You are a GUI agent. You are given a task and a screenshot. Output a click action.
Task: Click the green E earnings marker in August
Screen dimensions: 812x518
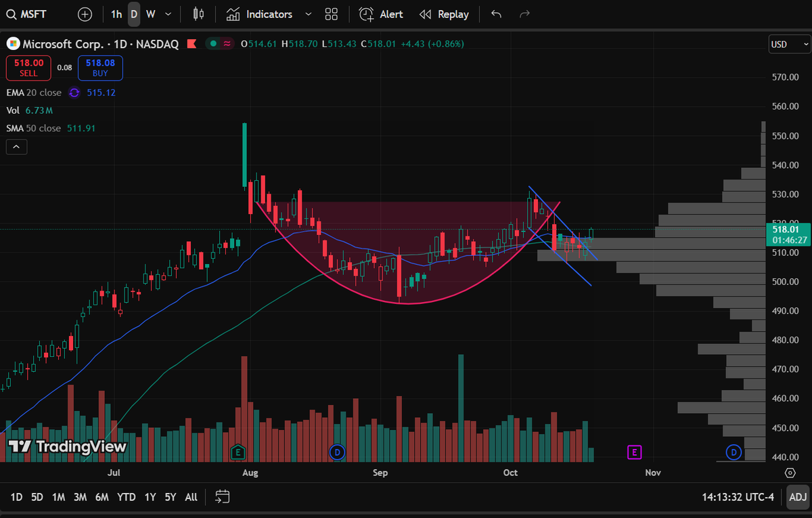click(238, 452)
